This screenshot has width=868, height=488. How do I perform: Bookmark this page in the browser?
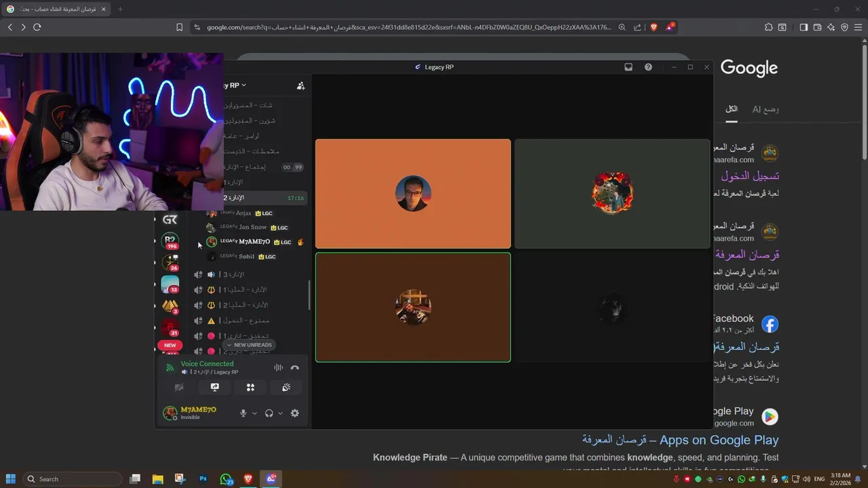pyautogui.click(x=179, y=27)
